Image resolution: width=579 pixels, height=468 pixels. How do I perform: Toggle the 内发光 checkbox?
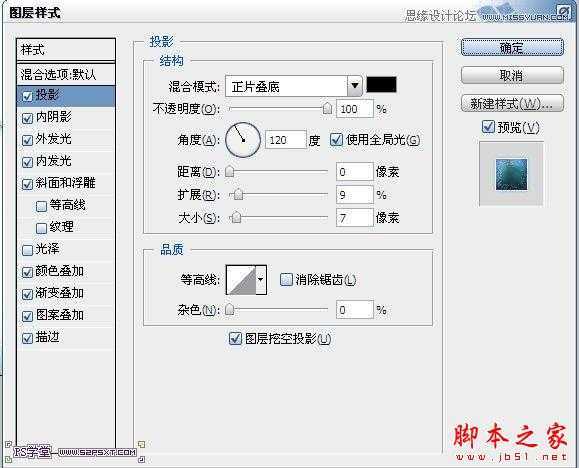pos(27,162)
